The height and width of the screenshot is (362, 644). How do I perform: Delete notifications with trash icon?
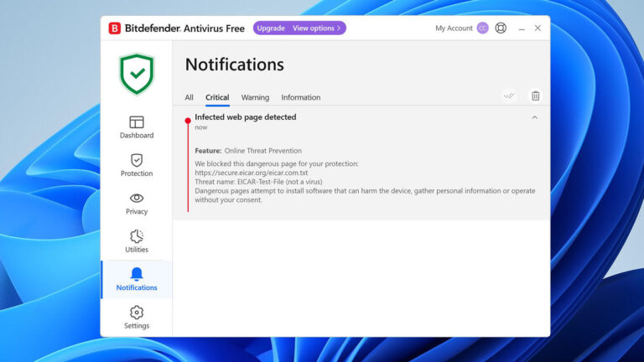536,96
